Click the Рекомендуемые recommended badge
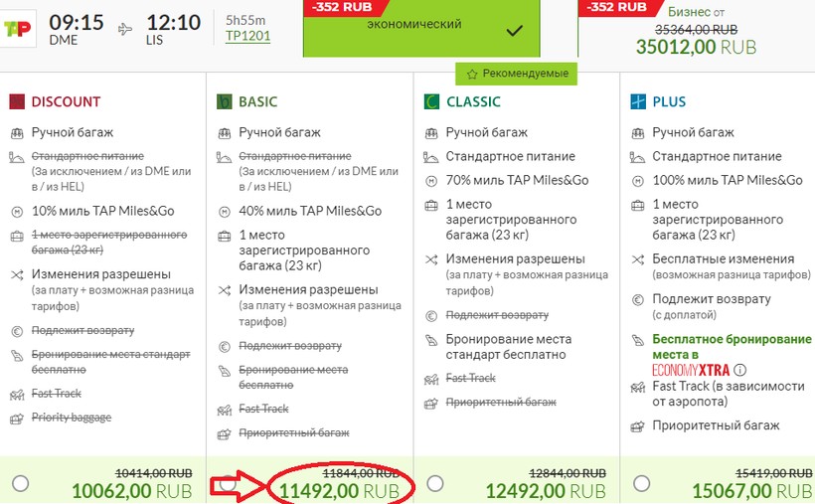Image resolution: width=815 pixels, height=504 pixels. [x=517, y=74]
